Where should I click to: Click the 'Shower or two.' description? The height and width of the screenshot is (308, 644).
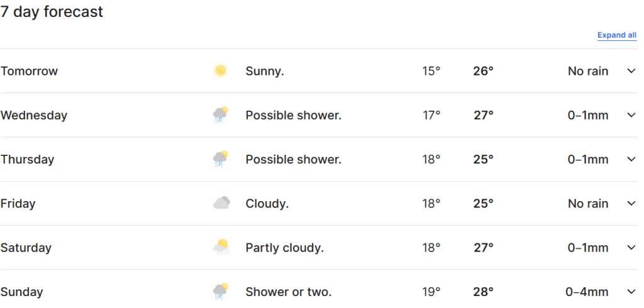(288, 292)
